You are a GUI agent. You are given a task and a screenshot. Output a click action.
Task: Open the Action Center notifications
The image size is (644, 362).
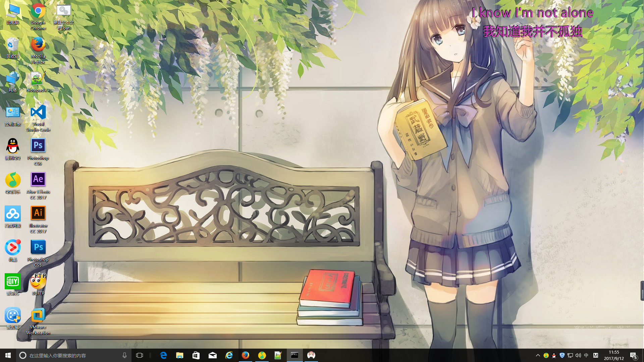click(x=634, y=355)
